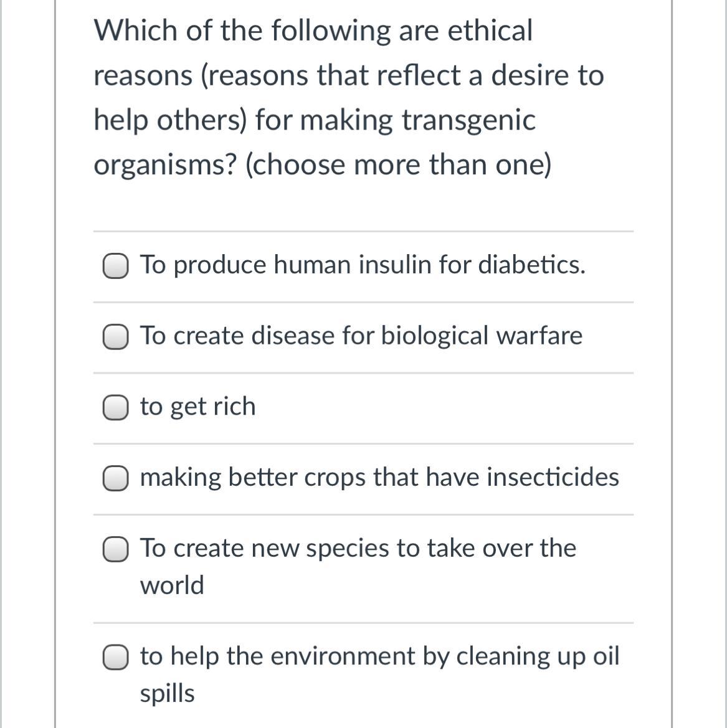Click the 'To create new species' label text

click(358, 548)
